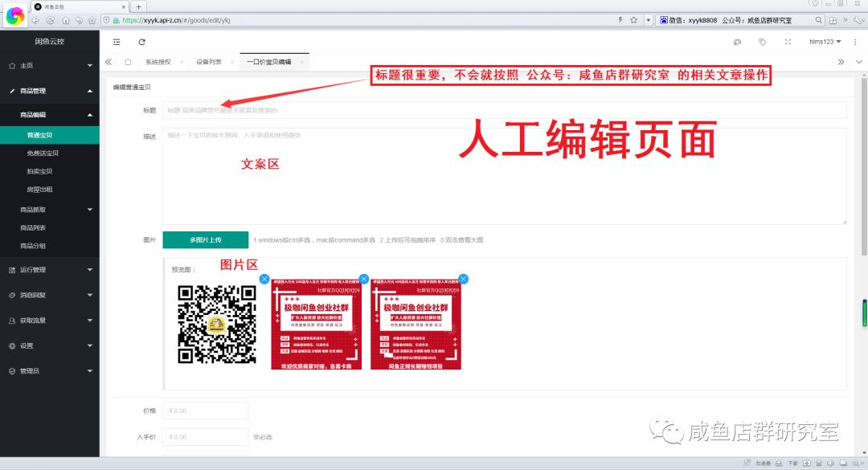The image size is (868, 470).
Task: Open the hlms123 user dropdown
Action: click(x=825, y=42)
